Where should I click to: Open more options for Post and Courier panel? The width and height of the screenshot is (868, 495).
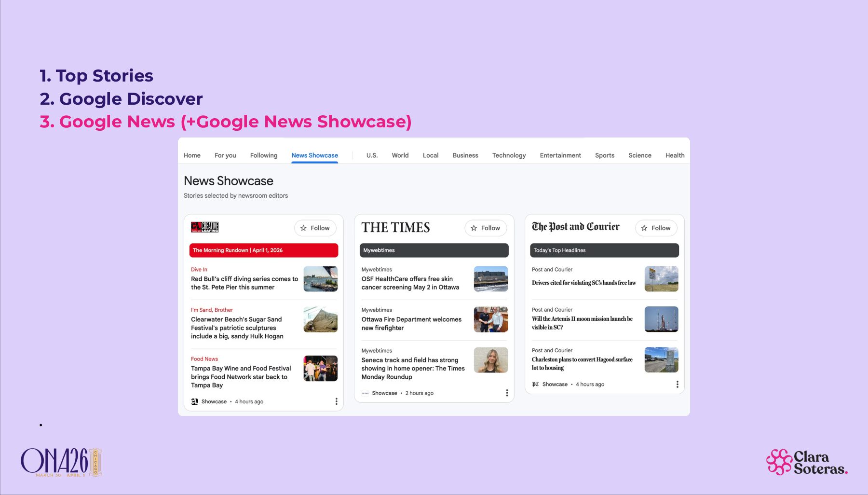click(x=677, y=385)
